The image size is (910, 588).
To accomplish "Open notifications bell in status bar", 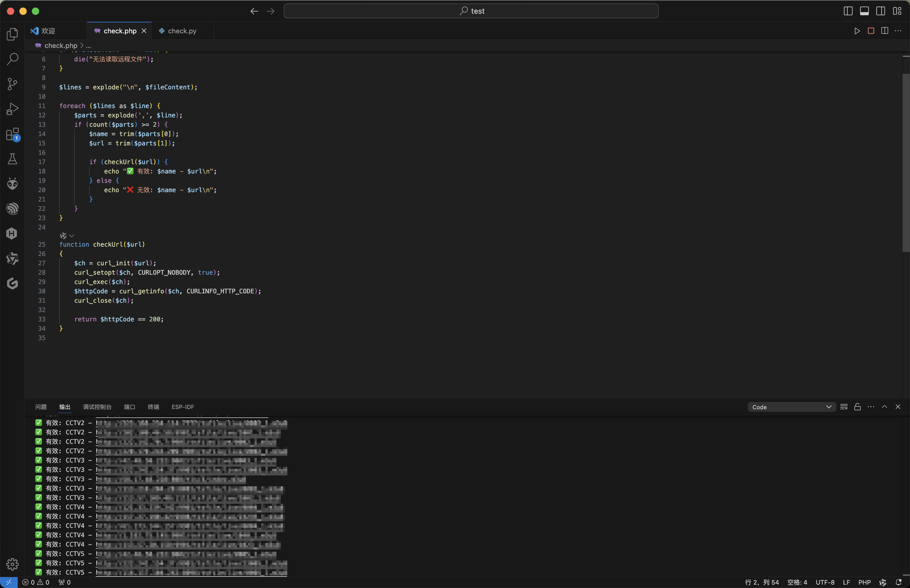I will [898, 582].
